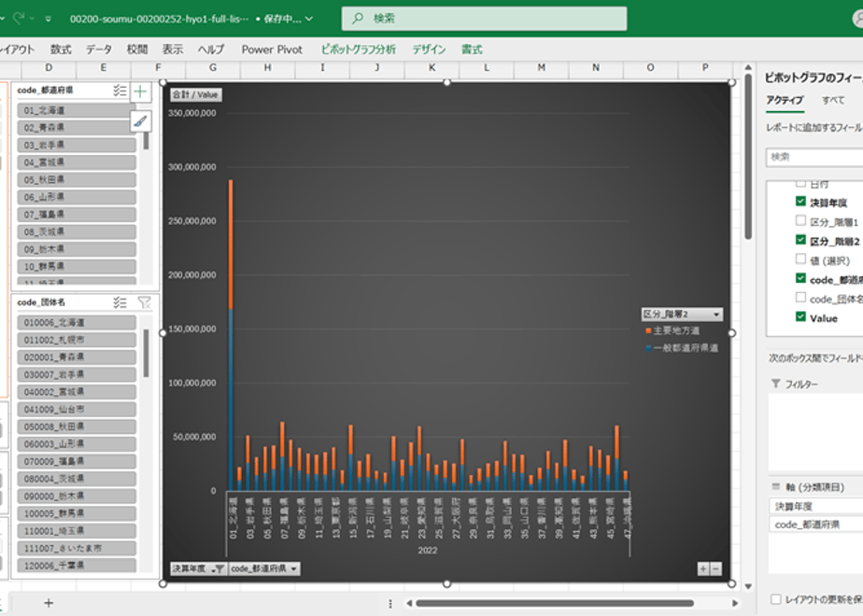Open the データ ribbon tab
This screenshot has height=616, width=863.
(98, 49)
